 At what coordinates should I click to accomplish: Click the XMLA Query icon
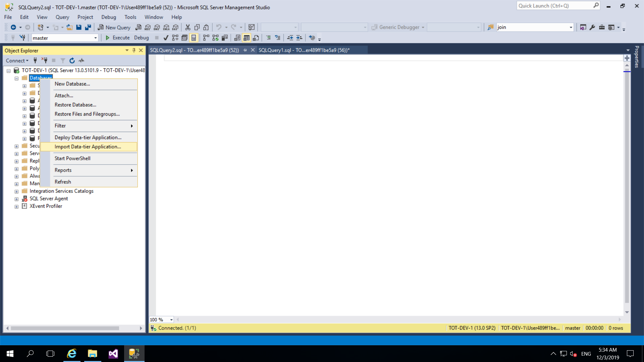(x=166, y=27)
